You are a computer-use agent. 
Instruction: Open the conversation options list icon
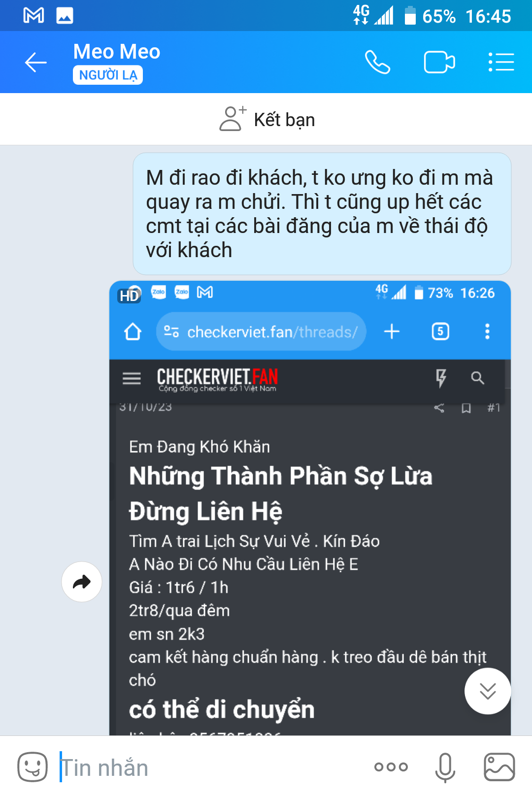(501, 63)
